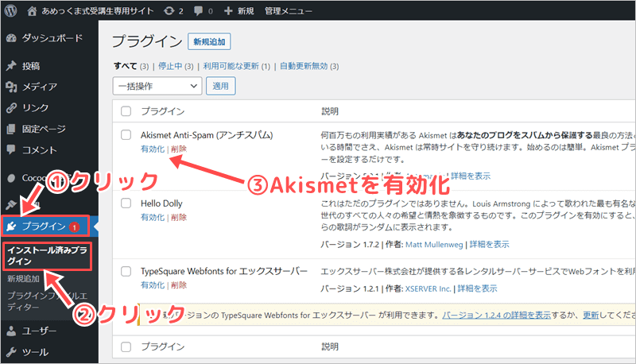The image size is (636, 364).
Task: Check the Akismet Anti-Spam plugin checkbox
Action: pyautogui.click(x=126, y=135)
